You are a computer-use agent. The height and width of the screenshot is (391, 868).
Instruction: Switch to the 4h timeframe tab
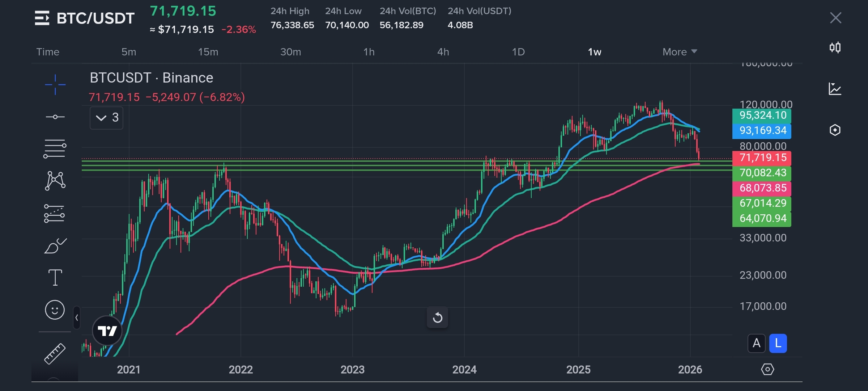click(443, 52)
